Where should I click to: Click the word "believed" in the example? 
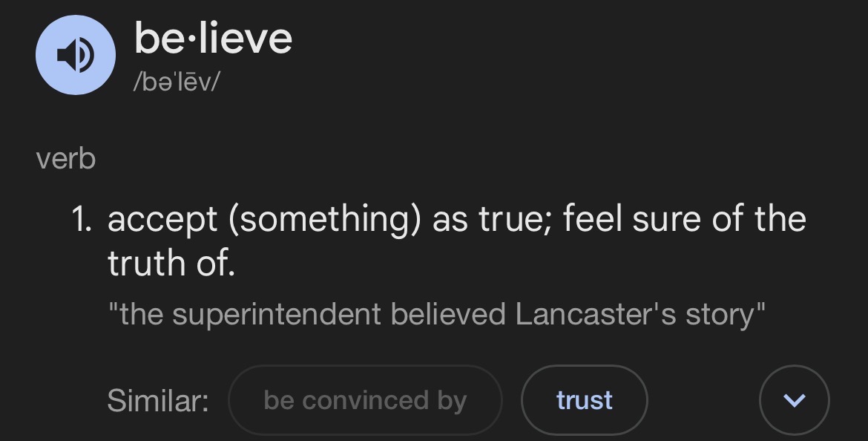tap(448, 315)
